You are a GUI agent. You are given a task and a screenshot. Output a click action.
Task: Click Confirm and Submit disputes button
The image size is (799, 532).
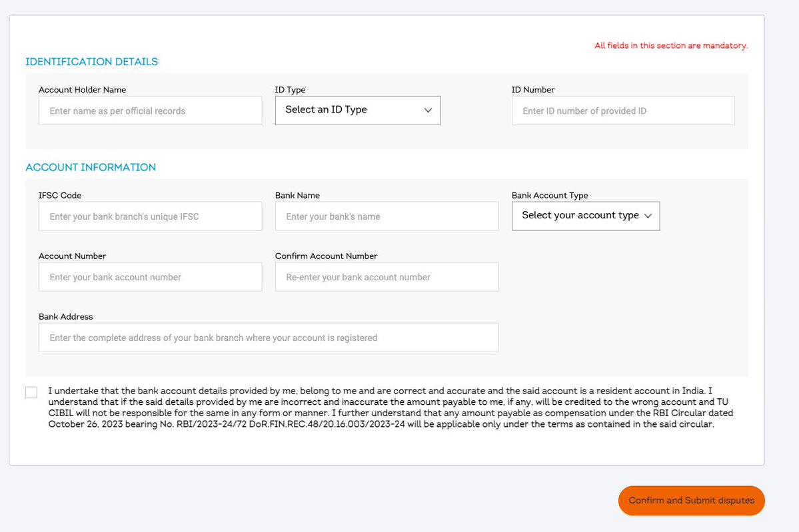(692, 501)
